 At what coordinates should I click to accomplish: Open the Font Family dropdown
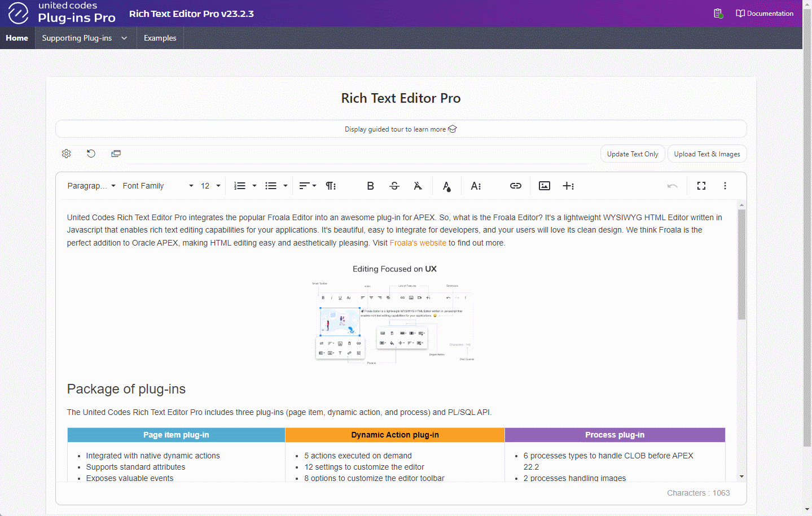(x=157, y=186)
